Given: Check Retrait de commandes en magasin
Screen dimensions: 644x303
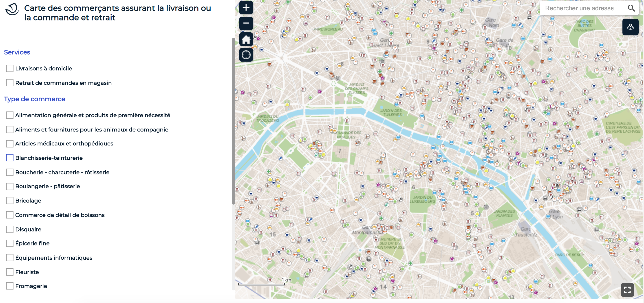Looking at the screenshot, I should pyautogui.click(x=10, y=83).
